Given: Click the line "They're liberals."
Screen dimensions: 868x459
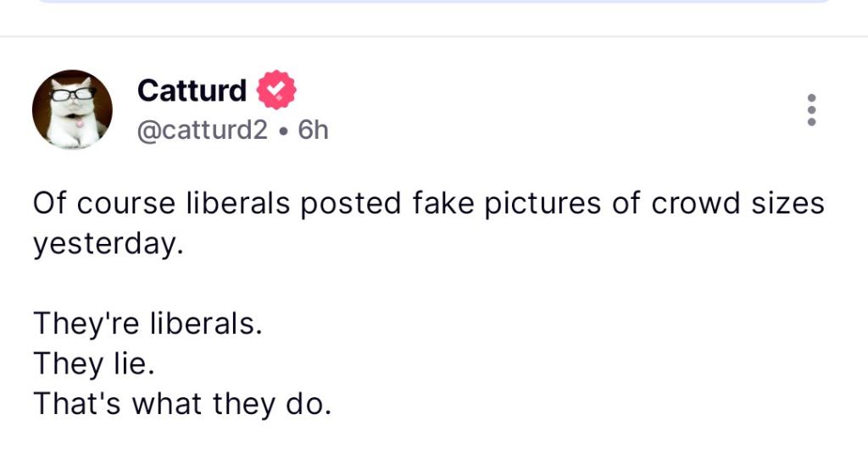Looking at the screenshot, I should [147, 324].
